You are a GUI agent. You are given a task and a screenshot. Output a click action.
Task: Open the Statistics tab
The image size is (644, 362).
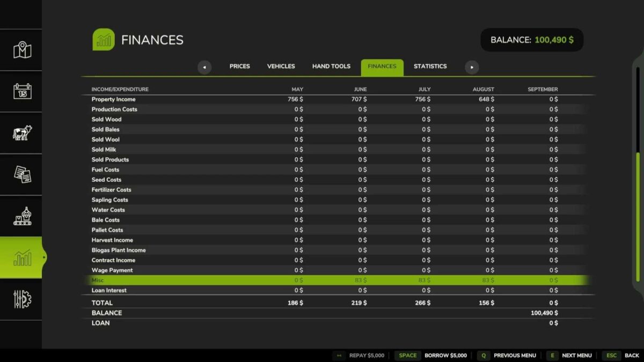tap(430, 66)
